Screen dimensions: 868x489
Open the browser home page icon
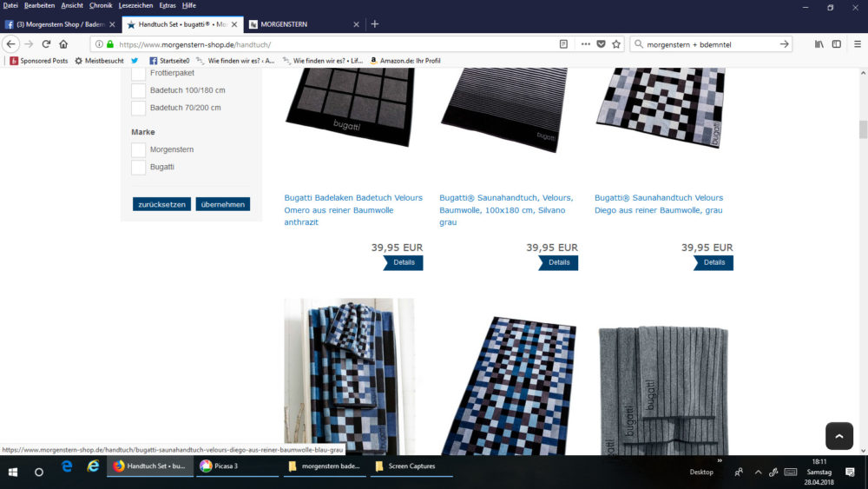63,44
